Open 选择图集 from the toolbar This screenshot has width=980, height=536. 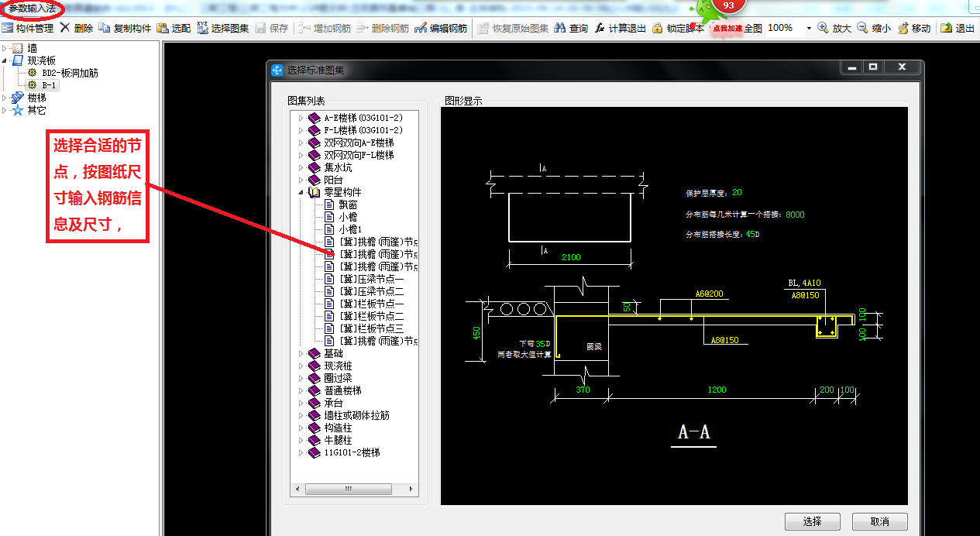click(x=223, y=28)
